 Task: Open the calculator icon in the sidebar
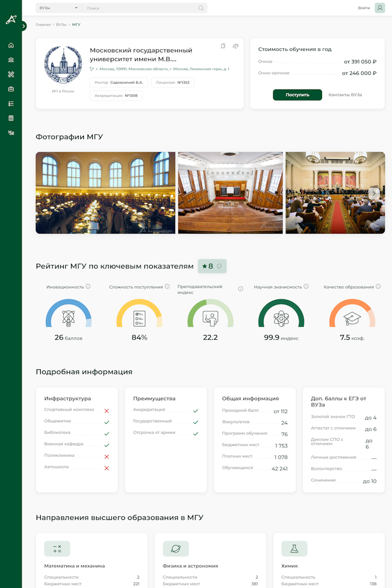click(x=11, y=118)
